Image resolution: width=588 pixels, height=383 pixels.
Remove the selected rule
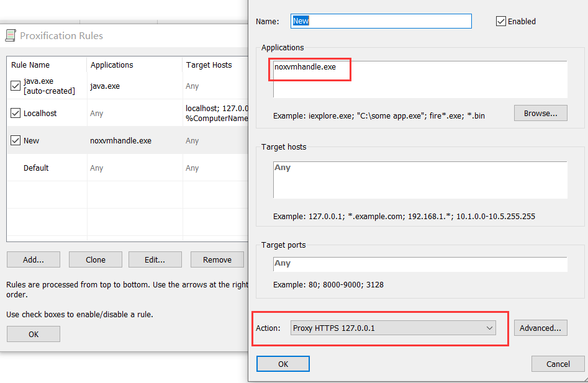coord(217,259)
